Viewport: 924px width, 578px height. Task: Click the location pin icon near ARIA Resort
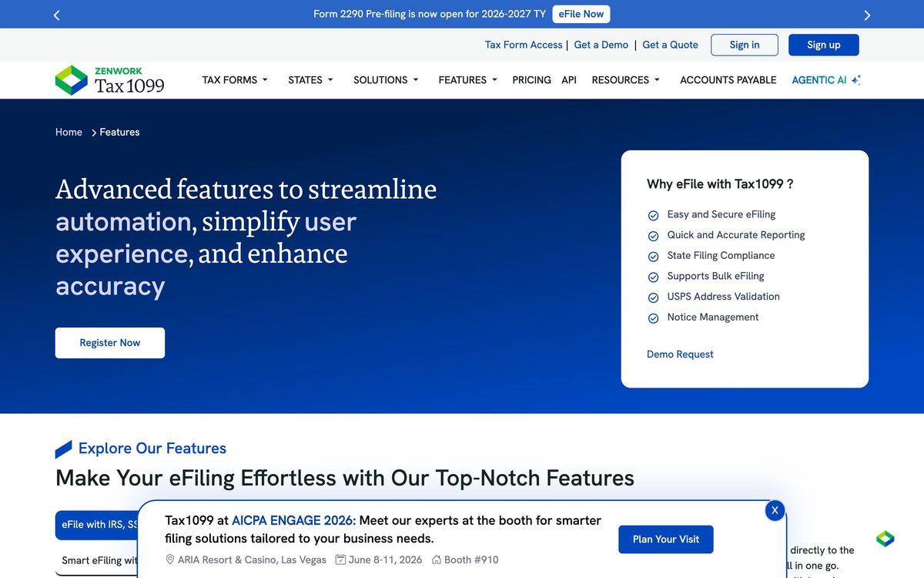170,560
